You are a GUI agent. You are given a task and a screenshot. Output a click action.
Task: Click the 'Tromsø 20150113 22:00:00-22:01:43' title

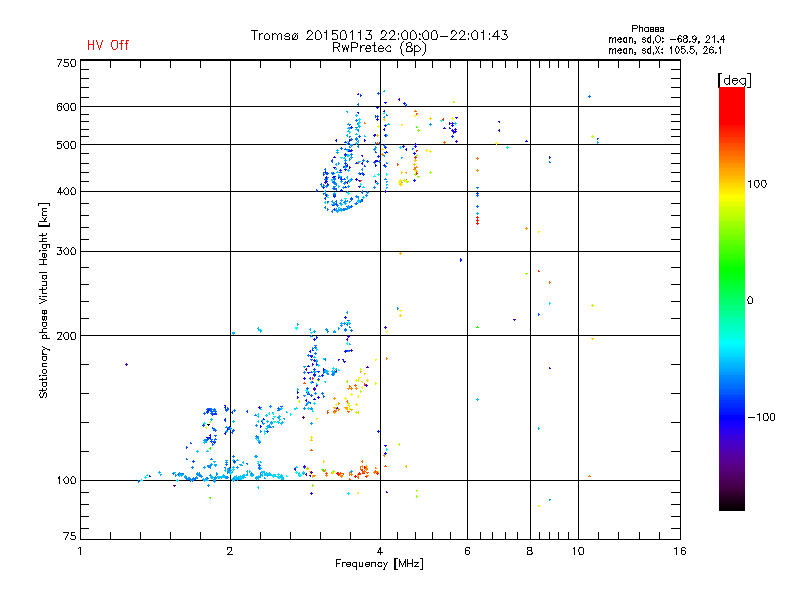click(379, 35)
